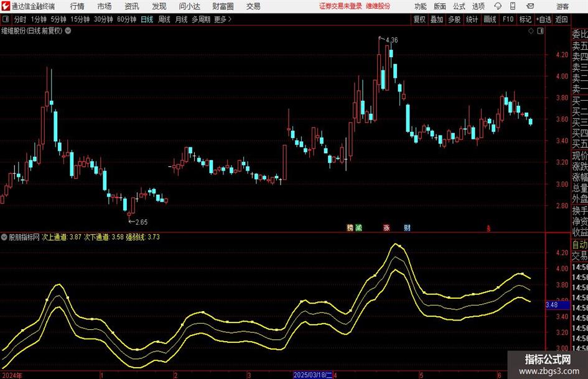Image resolution: width=588 pixels, height=379 pixels.
Task: Click 强弱线: 3.73 indicator value
Action: (142, 236)
